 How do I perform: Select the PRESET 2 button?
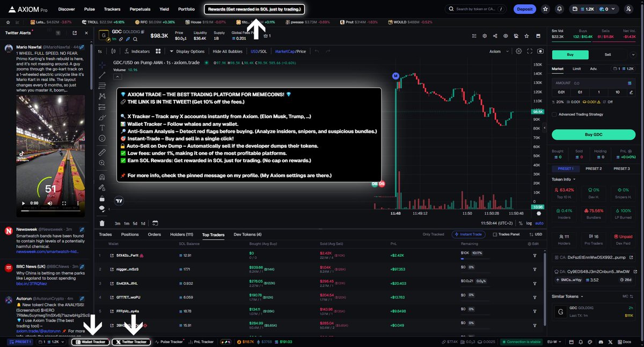point(593,169)
